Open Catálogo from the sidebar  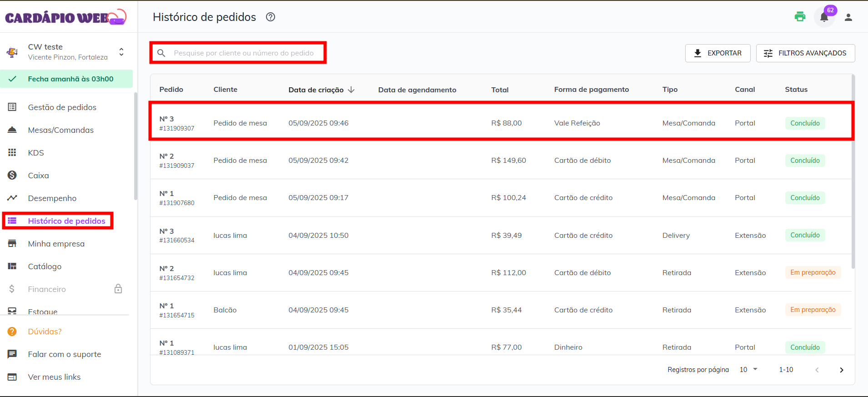point(45,266)
